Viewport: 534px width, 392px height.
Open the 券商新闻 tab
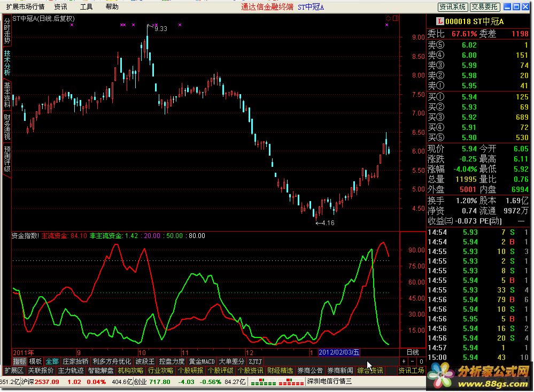tap(340, 371)
